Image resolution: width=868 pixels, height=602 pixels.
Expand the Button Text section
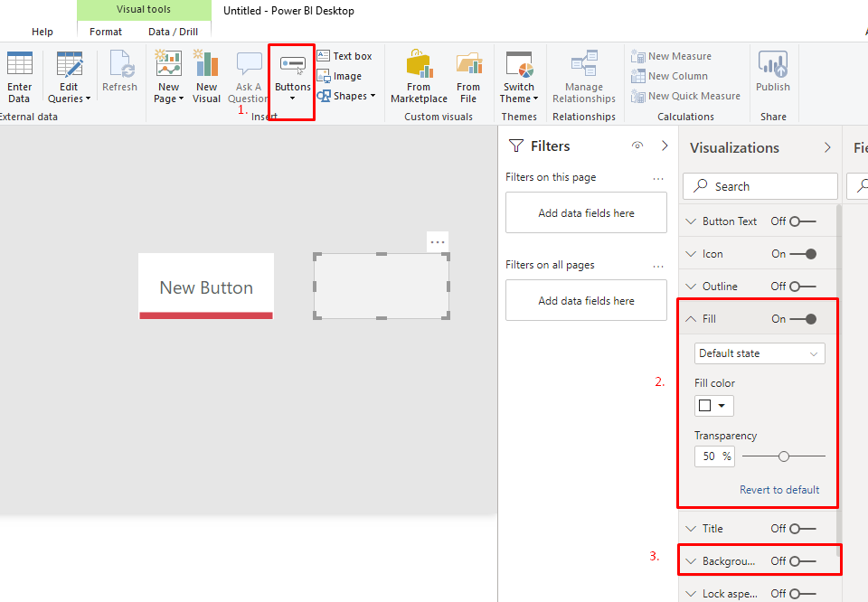click(x=690, y=221)
